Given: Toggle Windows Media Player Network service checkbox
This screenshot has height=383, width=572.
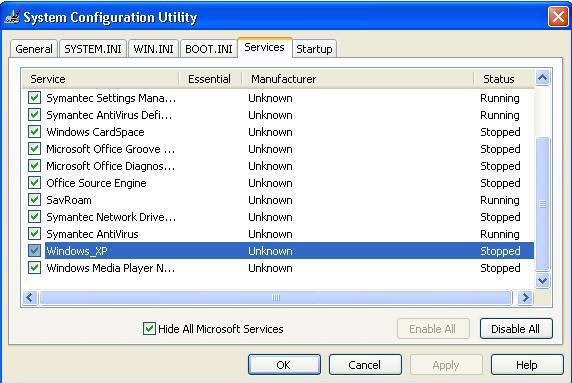Looking at the screenshot, I should 34,268.
